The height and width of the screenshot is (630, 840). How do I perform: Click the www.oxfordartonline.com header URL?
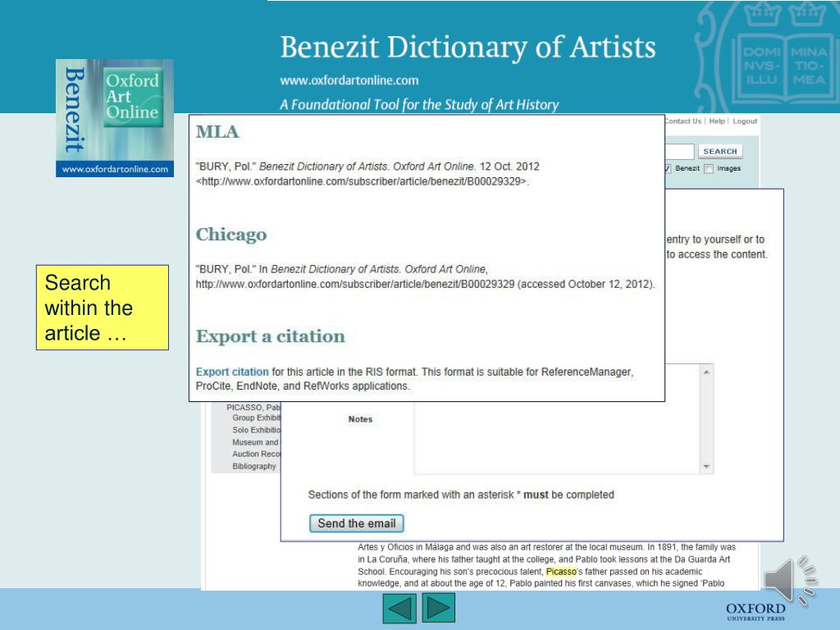349,80
